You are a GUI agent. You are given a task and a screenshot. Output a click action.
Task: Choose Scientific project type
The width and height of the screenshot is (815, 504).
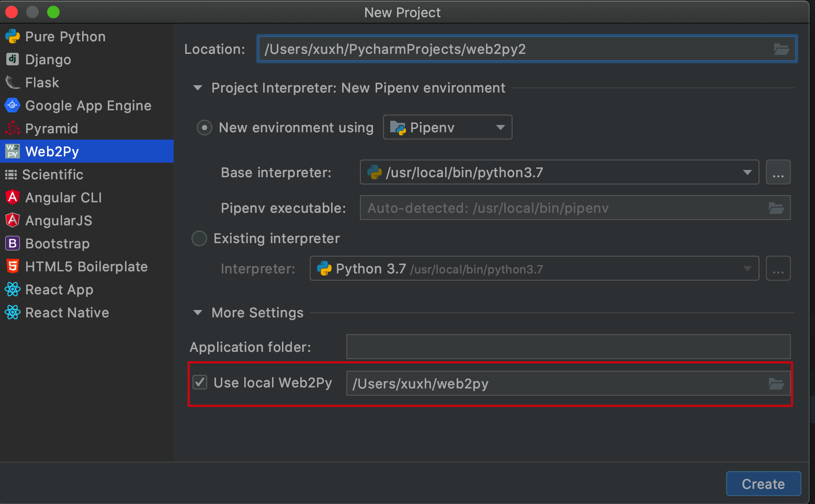[87, 175]
